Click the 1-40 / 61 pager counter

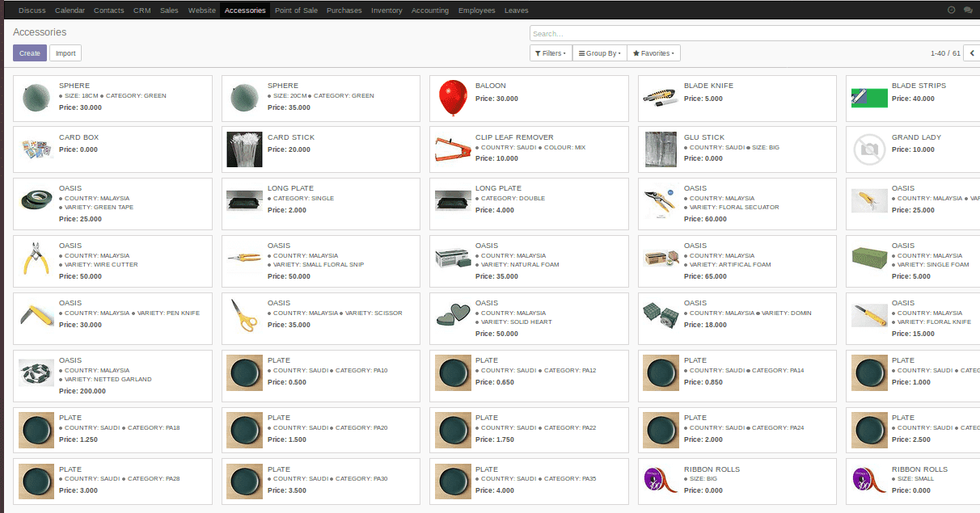[944, 53]
